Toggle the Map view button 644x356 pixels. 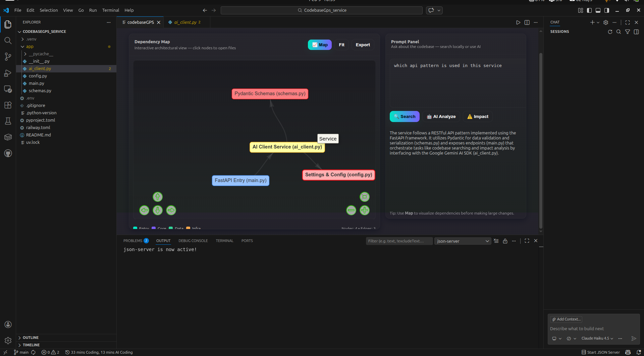[x=320, y=45]
